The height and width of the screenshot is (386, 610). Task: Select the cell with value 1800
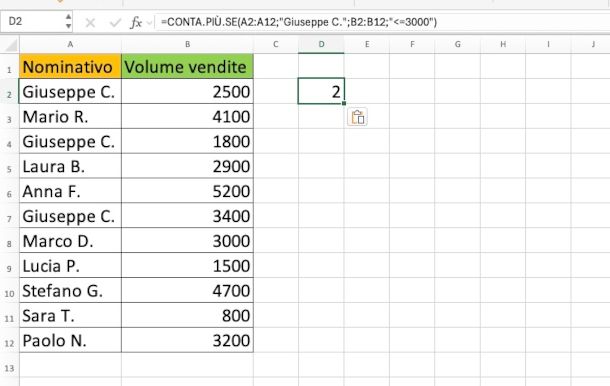click(x=188, y=141)
